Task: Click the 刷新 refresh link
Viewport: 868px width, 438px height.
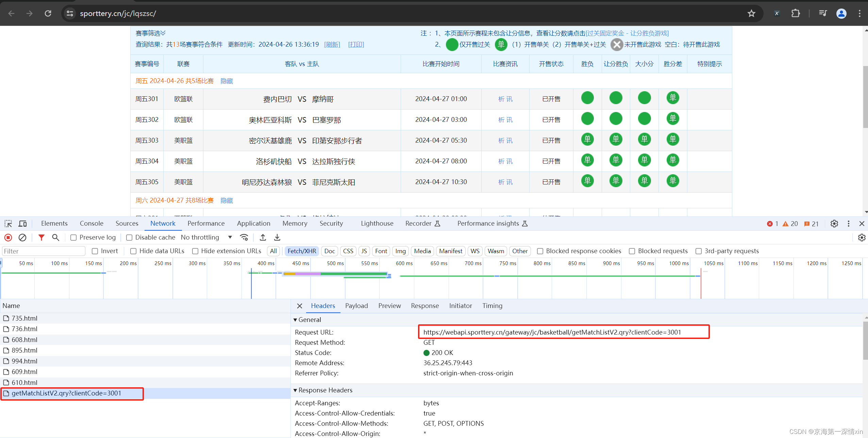Action: pyautogui.click(x=332, y=45)
